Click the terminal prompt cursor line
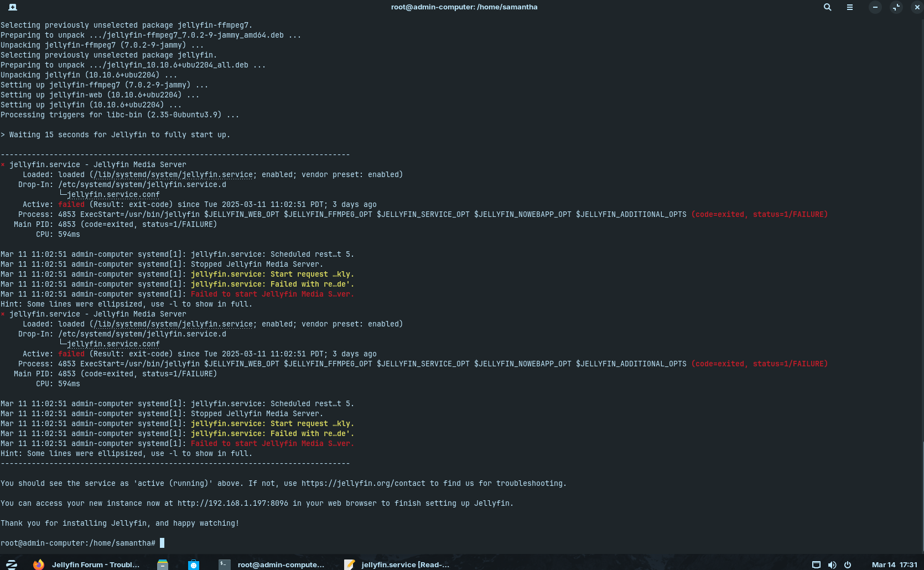 pos(162,543)
